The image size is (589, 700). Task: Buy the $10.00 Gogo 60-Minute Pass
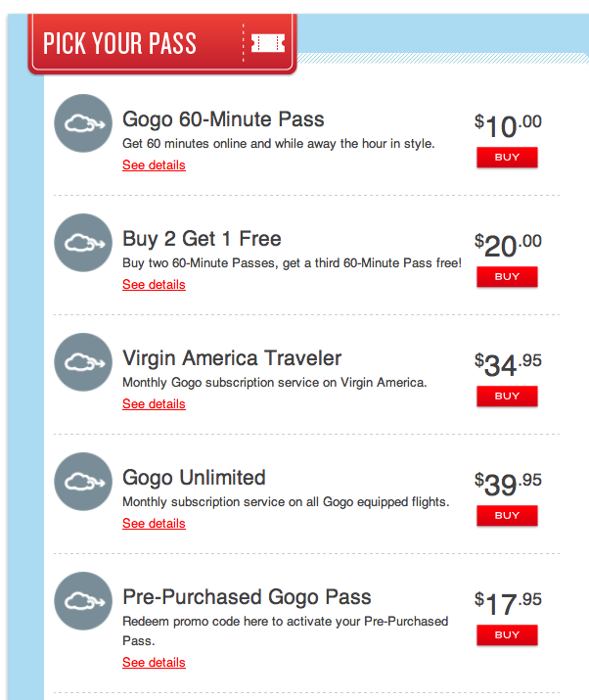(507, 158)
